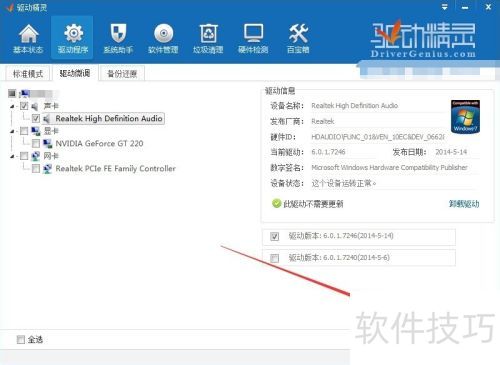Click the computer root node icon
This screenshot has height=365, width=500.
(x=25, y=93)
